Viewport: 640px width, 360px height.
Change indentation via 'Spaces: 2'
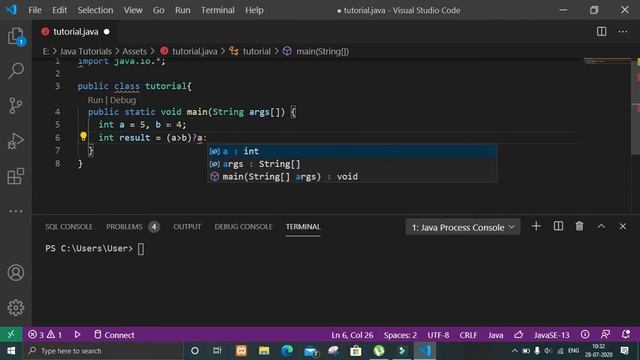click(x=400, y=335)
